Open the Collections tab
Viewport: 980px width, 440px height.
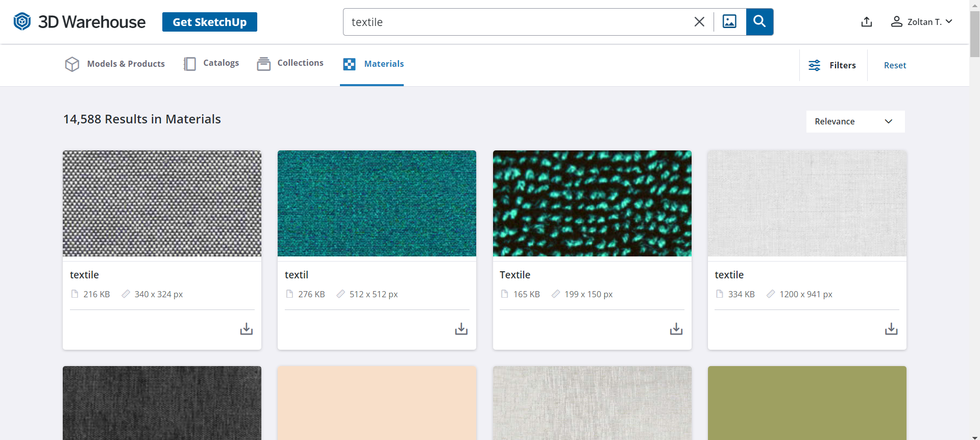point(290,63)
